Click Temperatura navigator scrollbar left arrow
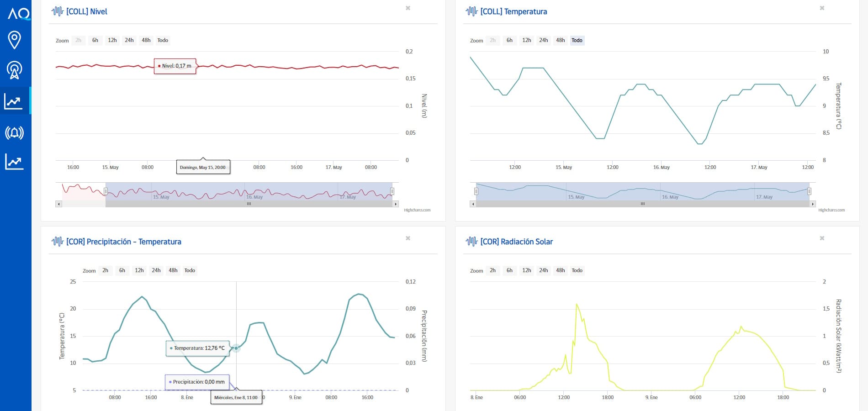The image size is (868, 411). click(473, 204)
